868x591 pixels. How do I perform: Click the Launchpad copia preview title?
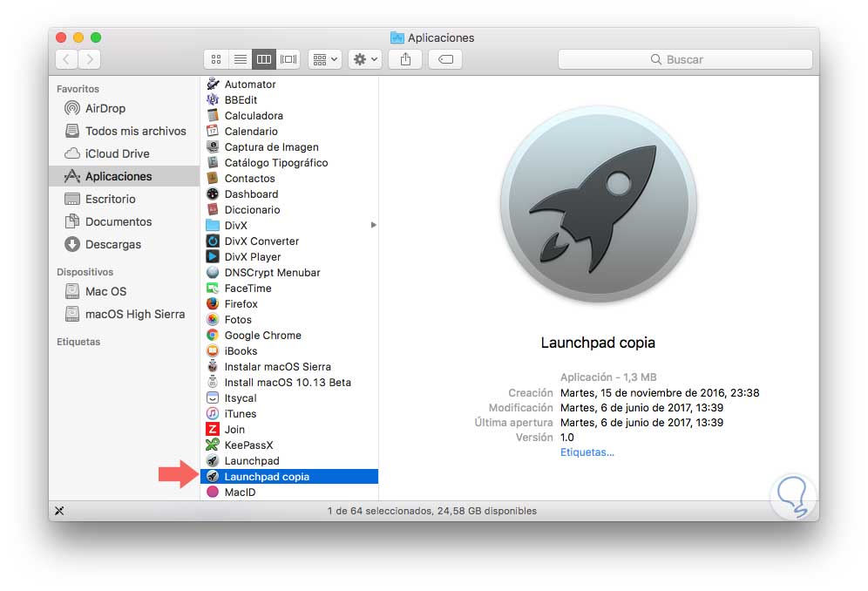coord(598,343)
